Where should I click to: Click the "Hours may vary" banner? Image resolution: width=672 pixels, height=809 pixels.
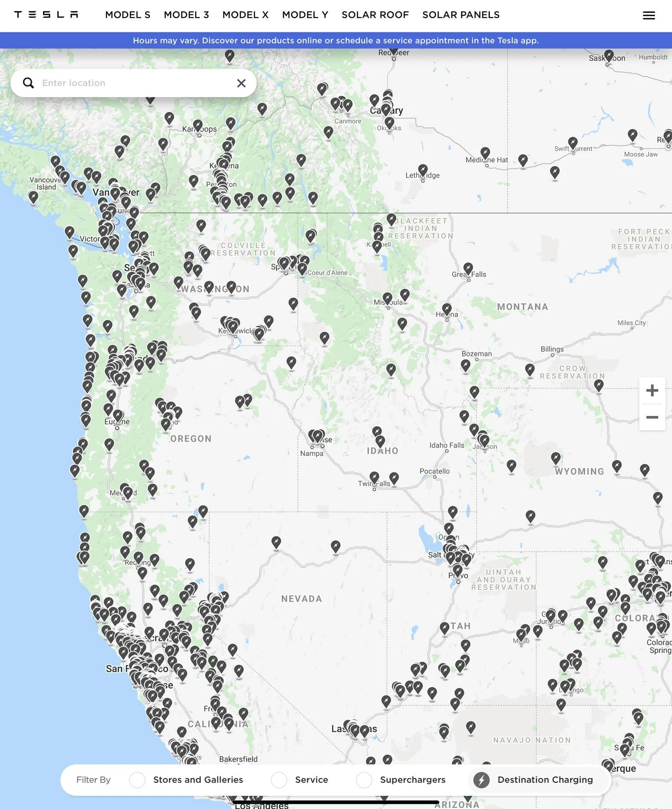pos(336,40)
